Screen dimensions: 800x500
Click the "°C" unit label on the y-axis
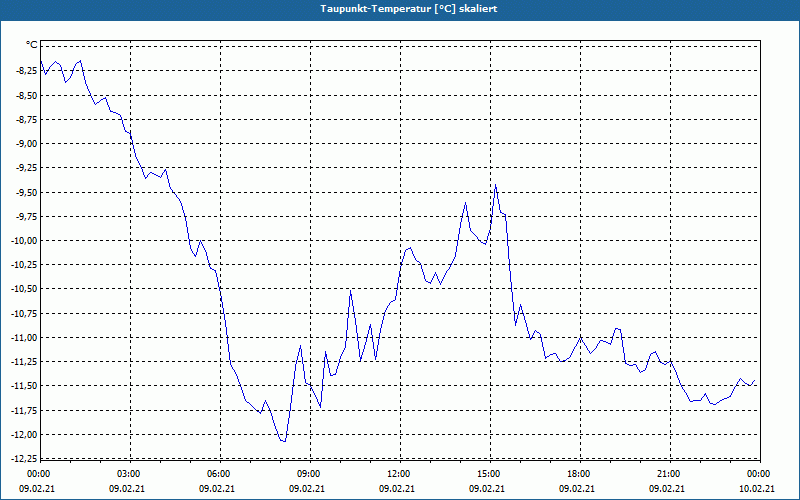(32, 45)
